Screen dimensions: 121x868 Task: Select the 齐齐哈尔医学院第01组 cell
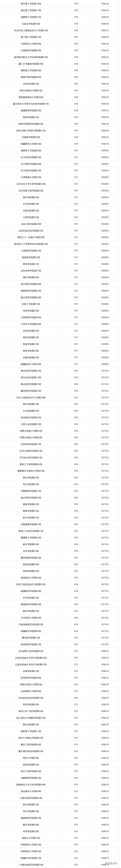(x=31, y=458)
